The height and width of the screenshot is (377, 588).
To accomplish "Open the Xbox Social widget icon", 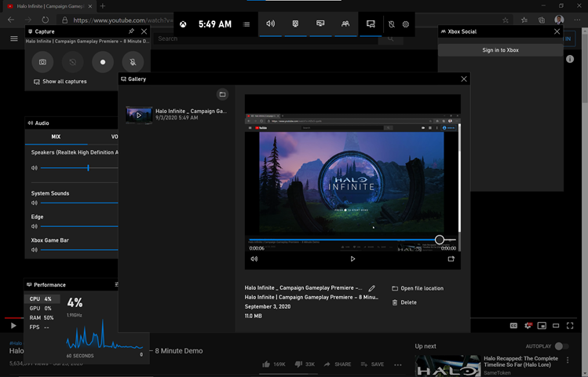I will point(345,24).
